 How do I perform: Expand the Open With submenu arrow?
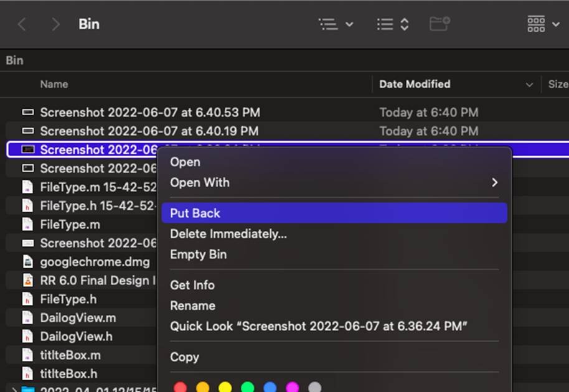click(x=495, y=182)
